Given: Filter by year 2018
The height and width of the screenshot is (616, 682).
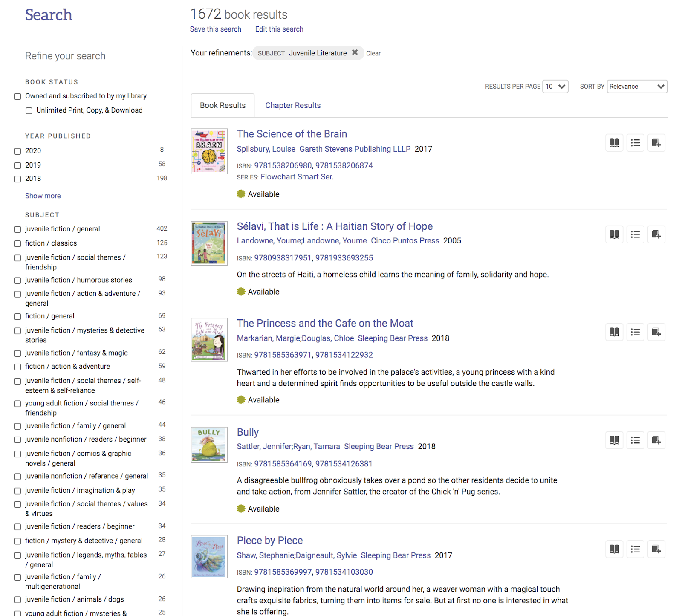Looking at the screenshot, I should click(18, 179).
